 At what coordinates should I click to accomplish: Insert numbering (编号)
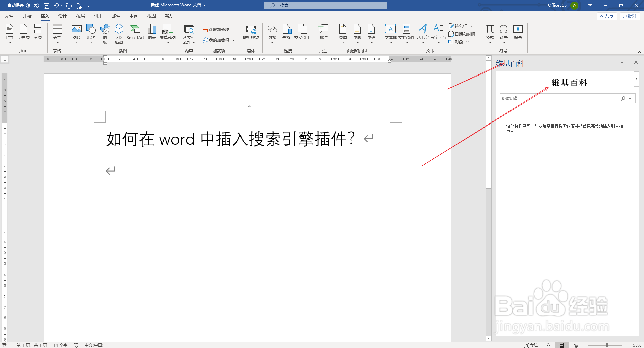tap(518, 32)
